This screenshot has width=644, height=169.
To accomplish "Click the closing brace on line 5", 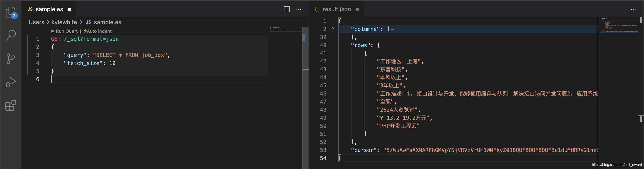I will coord(53,71).
